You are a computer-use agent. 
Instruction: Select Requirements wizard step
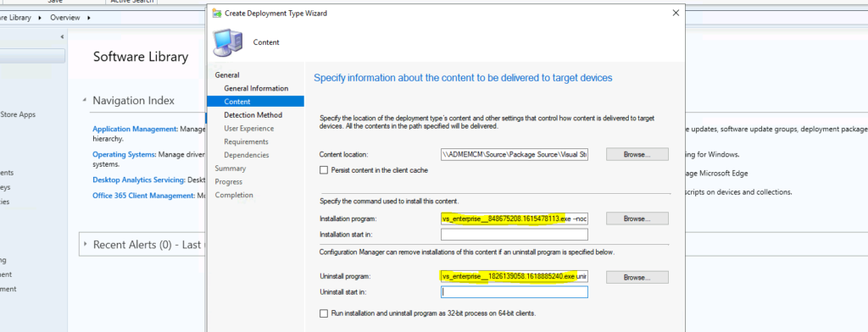coord(246,141)
